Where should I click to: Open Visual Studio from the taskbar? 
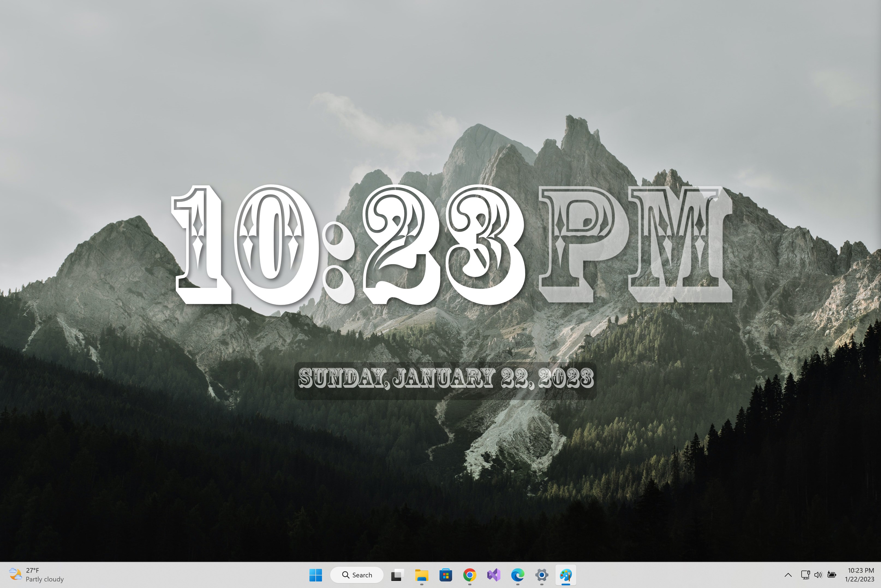point(494,575)
